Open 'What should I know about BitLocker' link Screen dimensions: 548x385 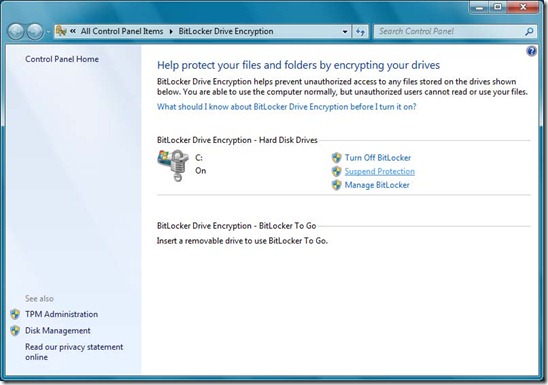tap(287, 107)
